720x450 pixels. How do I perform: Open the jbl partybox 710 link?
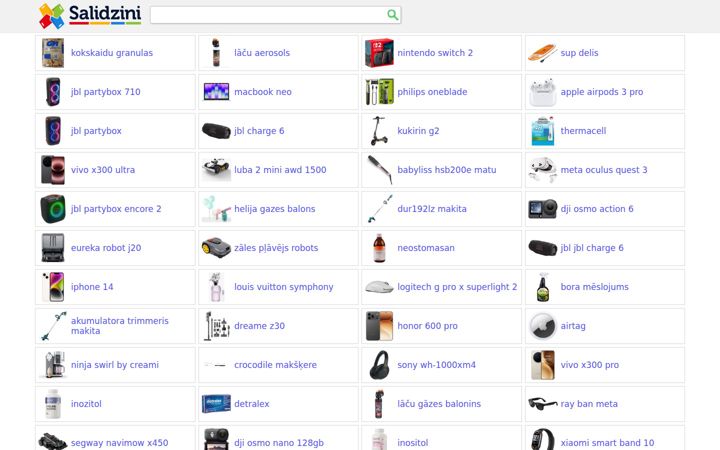[x=106, y=92]
